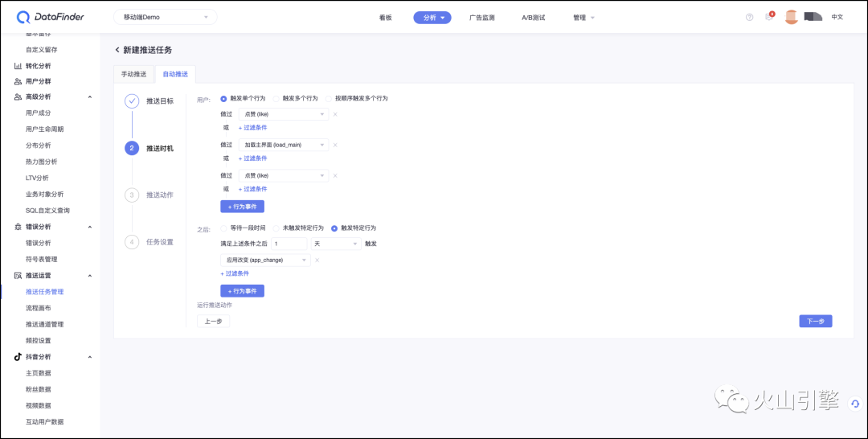This screenshot has height=439, width=868.
Task: Click the DataFinder logo
Action: (x=51, y=17)
